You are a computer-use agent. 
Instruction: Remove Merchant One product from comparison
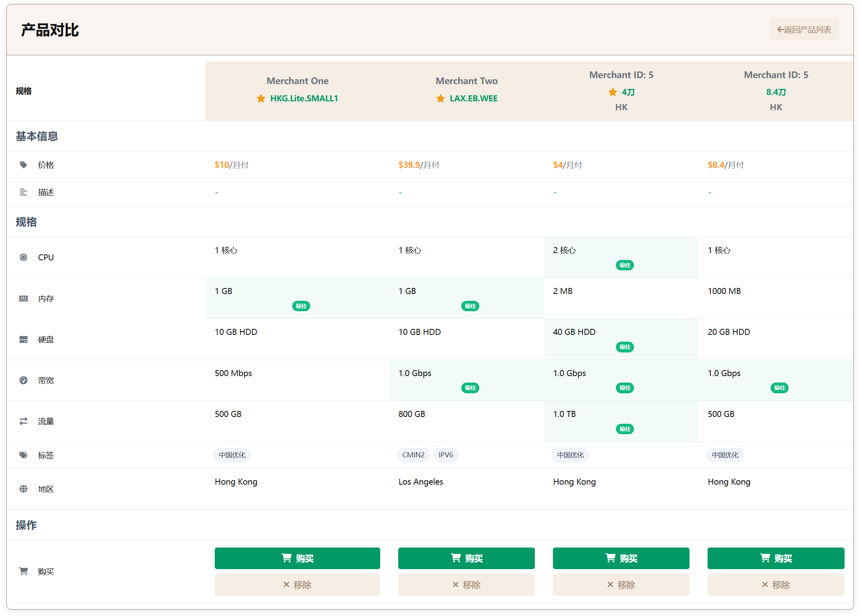tap(297, 585)
